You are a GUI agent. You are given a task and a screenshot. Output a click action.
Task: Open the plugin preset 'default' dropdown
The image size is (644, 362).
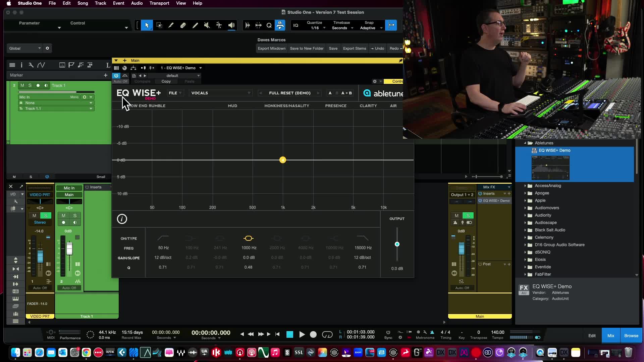click(174, 76)
